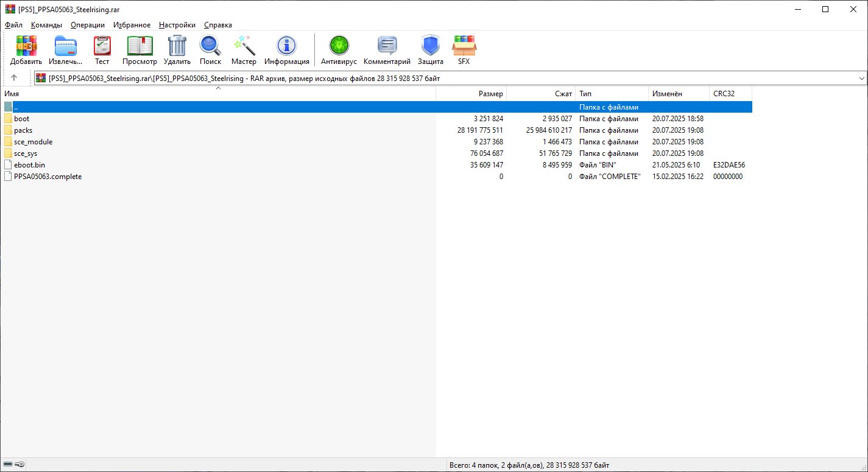The height and width of the screenshot is (472, 868).
Task: Select the parent ".." folder row
Action: point(376,107)
